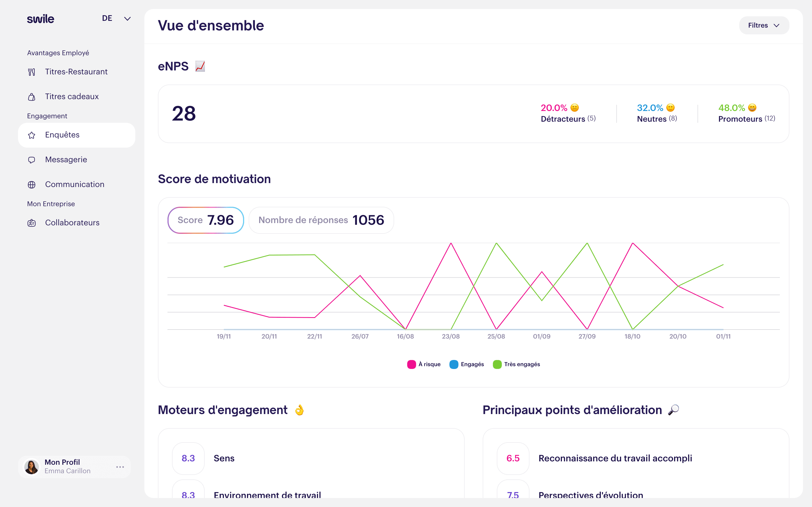Click the Titres-Restaurant fork and knife icon
Screen dimensions: 812x507
point(32,72)
